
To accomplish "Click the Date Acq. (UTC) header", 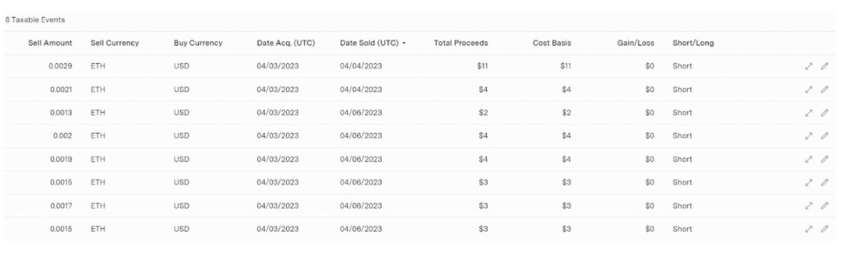I will [285, 43].
